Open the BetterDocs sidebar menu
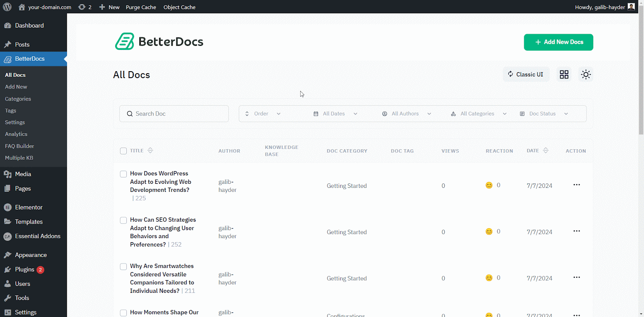644x317 pixels. (33, 59)
